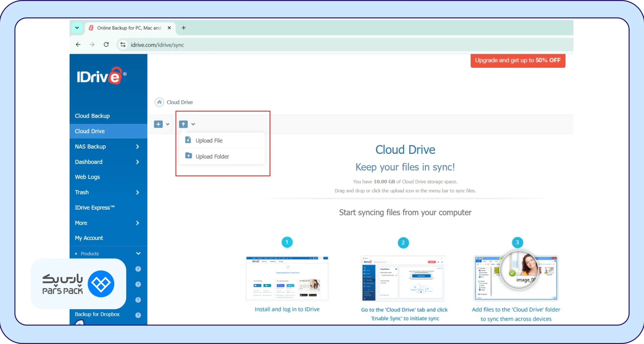Click the Upgrade and get 50% OFF button
This screenshot has height=344, width=644.
point(518,60)
